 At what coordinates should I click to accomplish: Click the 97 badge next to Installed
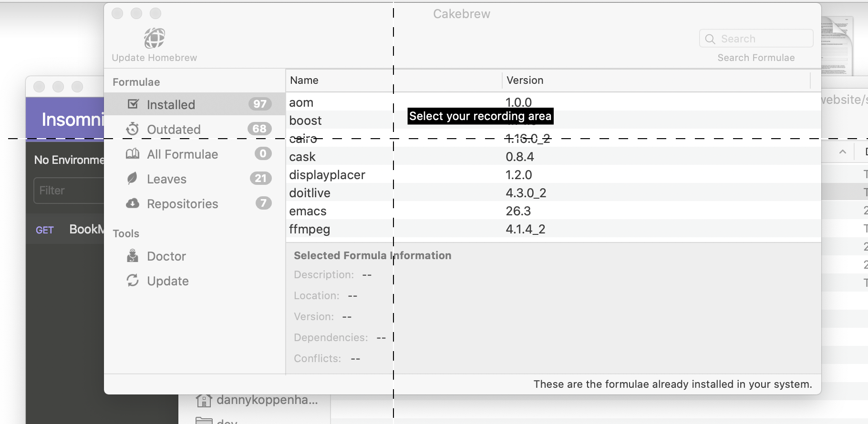coord(260,104)
